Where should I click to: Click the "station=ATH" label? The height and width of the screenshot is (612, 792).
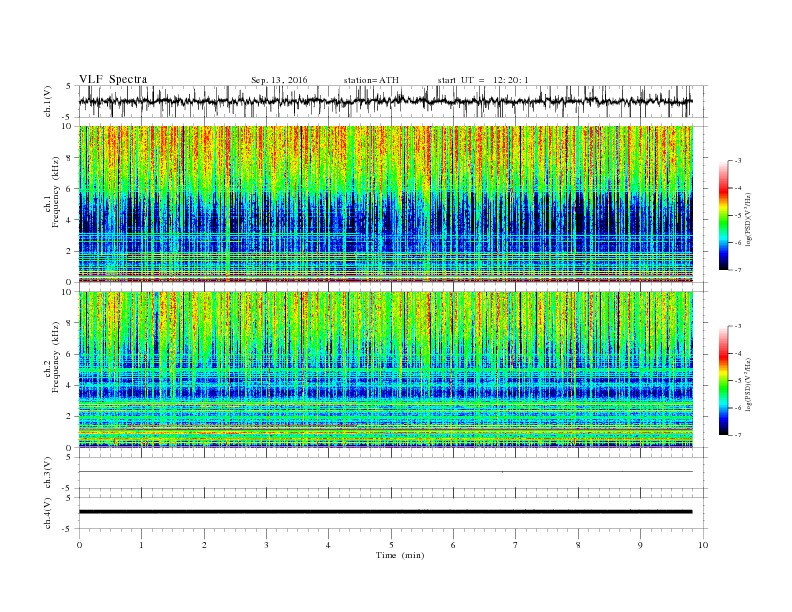(x=371, y=80)
